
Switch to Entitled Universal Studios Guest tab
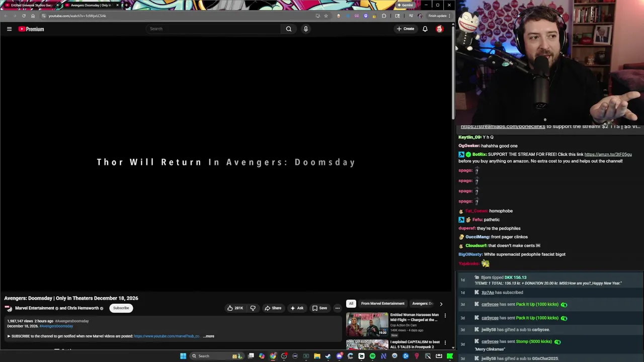click(x=31, y=5)
